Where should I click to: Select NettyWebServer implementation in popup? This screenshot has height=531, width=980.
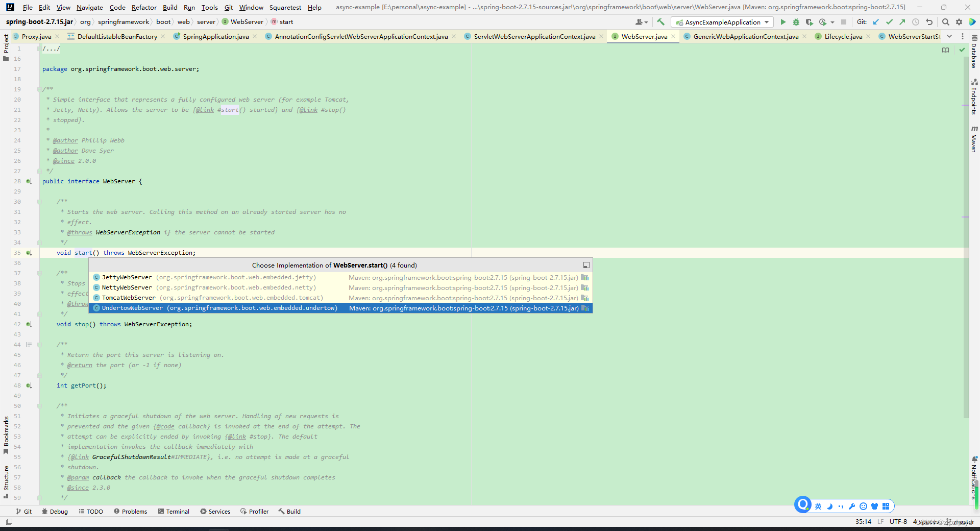tap(340, 287)
